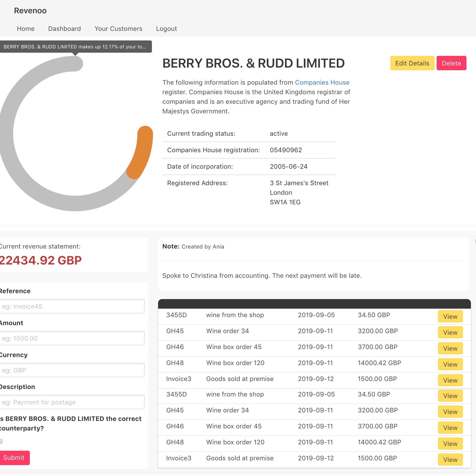Click the BERRY BROS. & RUDD LIMITED heading
This screenshot has height=476, width=476.
click(253, 63)
